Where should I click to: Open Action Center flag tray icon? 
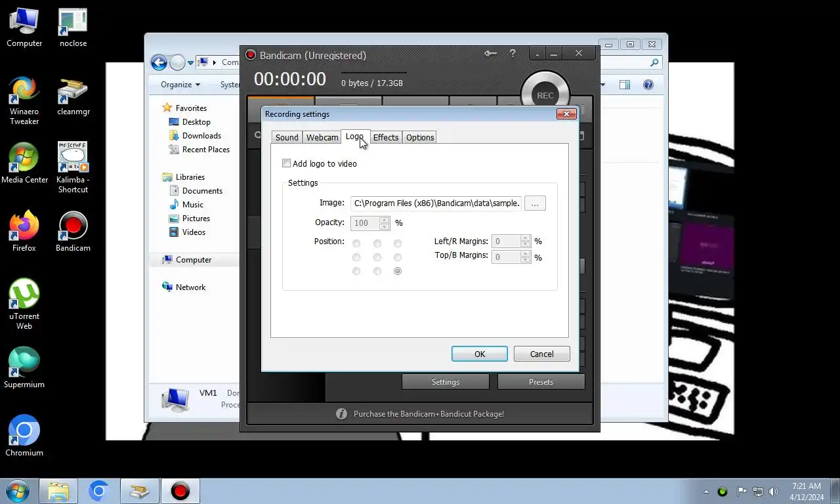click(742, 492)
